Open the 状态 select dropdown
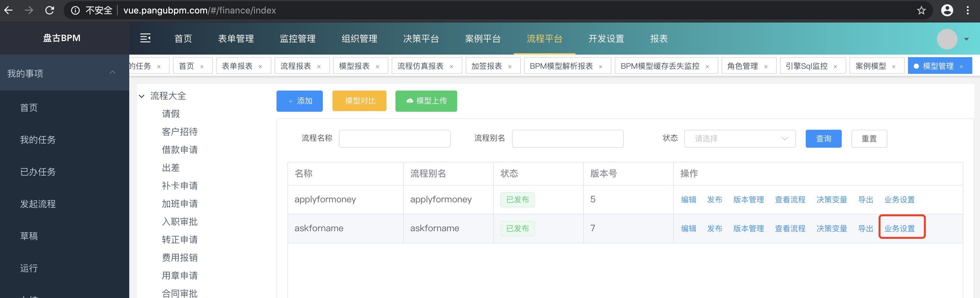Screen dimensions: 980x298 [x=740, y=139]
